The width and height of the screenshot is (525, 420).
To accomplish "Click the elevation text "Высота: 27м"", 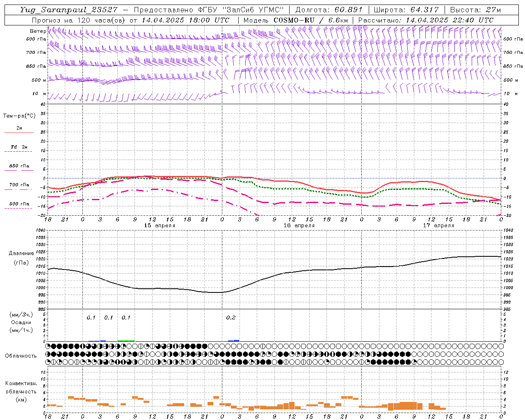I will pos(475,10).
